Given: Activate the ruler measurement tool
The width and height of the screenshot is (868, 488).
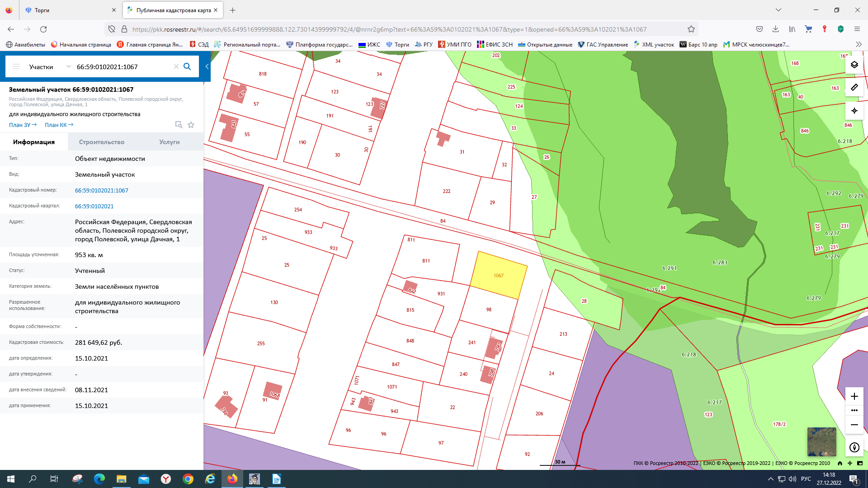Looking at the screenshot, I should point(854,87).
